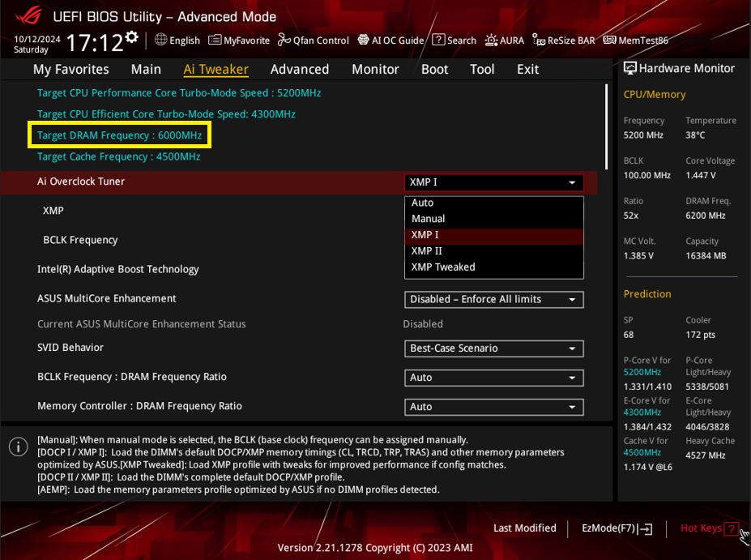The image size is (751, 560).
Task: Click the Hot Keys question-mark box
Action: (731, 528)
